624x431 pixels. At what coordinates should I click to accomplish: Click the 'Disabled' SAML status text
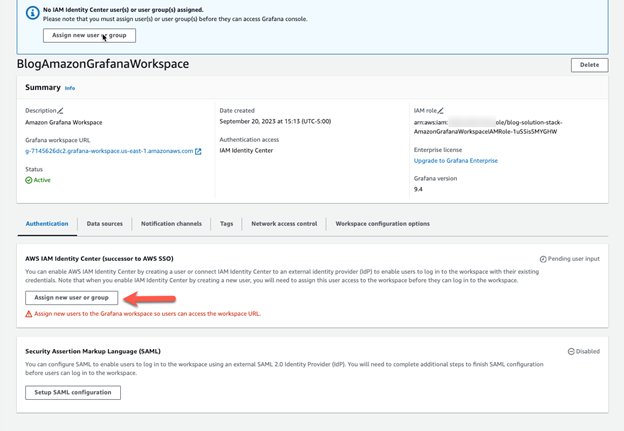point(588,351)
